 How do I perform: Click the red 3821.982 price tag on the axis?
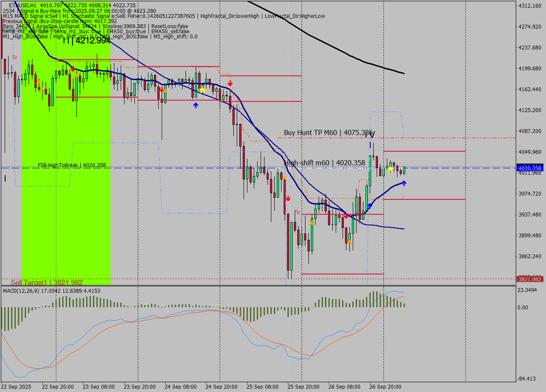(529, 279)
